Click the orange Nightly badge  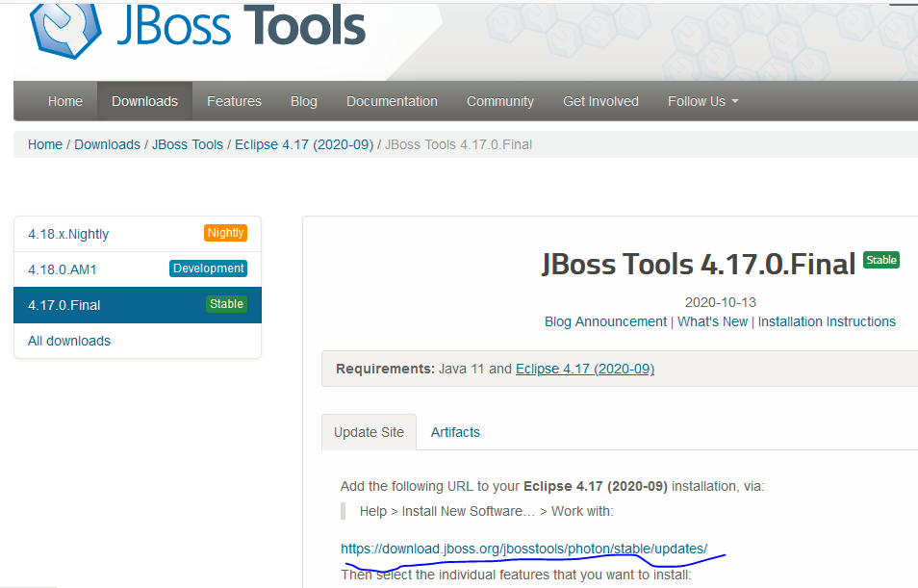[225, 233]
